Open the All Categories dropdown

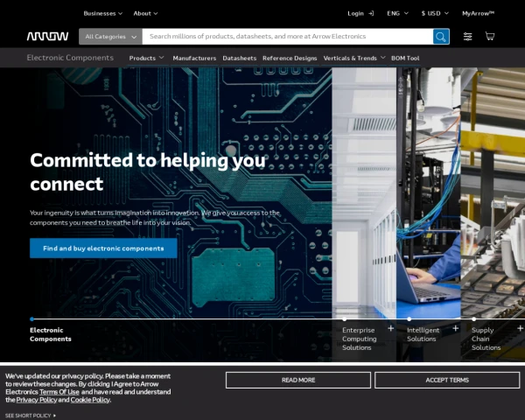[111, 37]
